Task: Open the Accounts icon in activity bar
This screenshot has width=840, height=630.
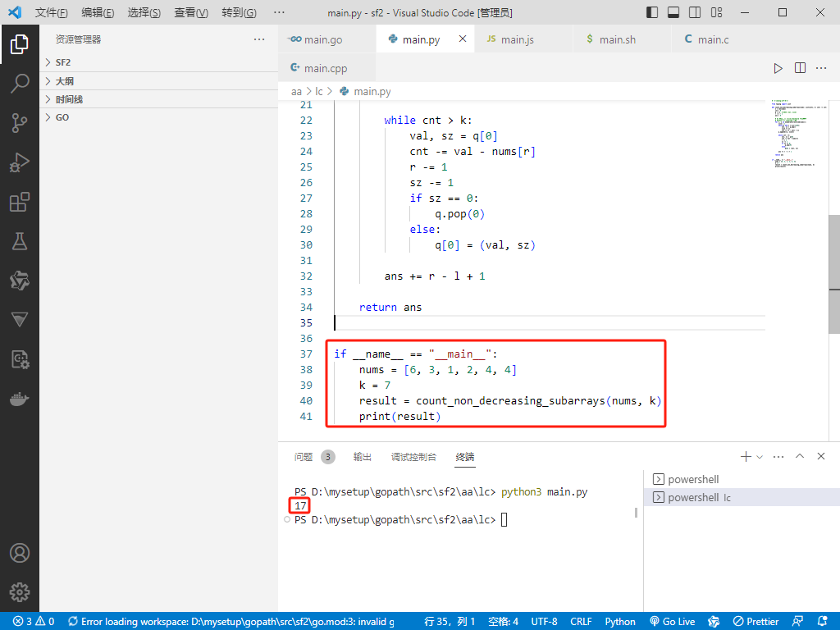Action: pos(20,553)
